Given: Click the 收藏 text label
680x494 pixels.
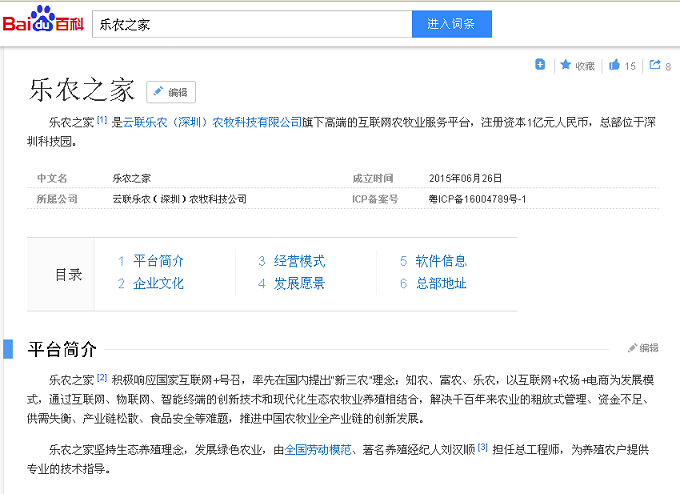Looking at the screenshot, I should tap(585, 66).
